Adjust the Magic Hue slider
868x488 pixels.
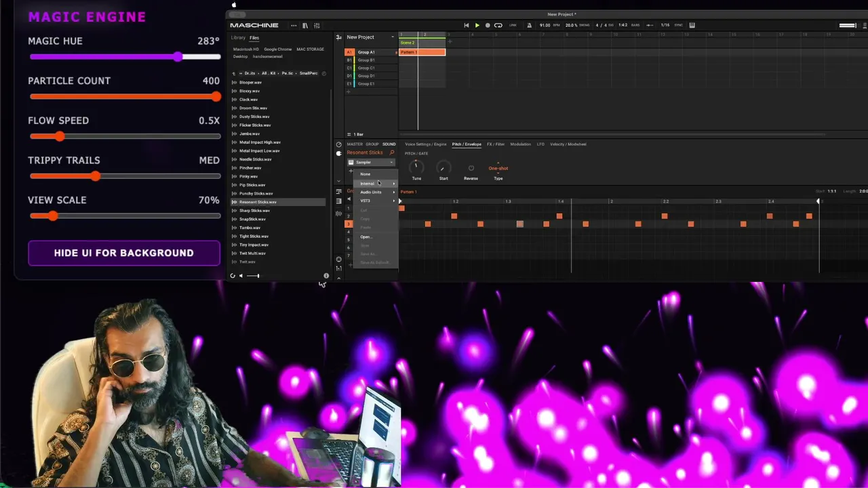[x=124, y=57]
